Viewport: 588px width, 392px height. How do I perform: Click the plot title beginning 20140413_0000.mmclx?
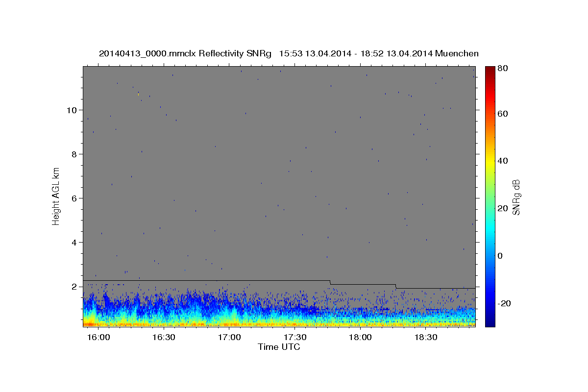289,53
